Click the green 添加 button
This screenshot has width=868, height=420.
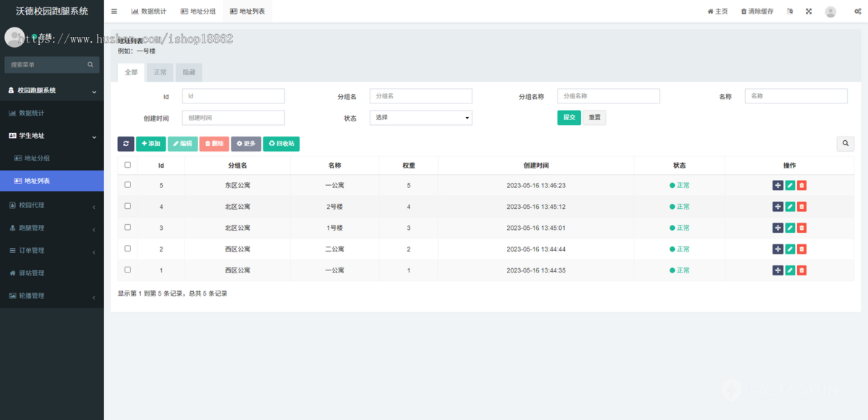pos(150,144)
